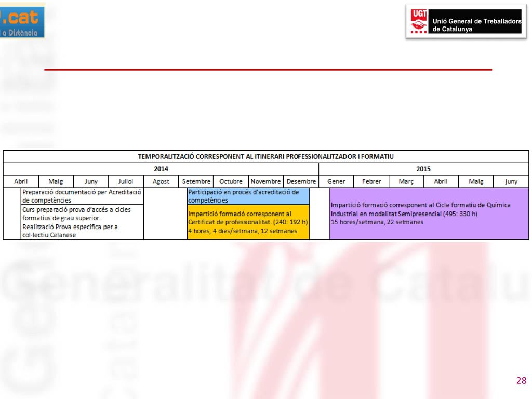
Task: Select the Febrer month cell
Action: tap(371, 181)
